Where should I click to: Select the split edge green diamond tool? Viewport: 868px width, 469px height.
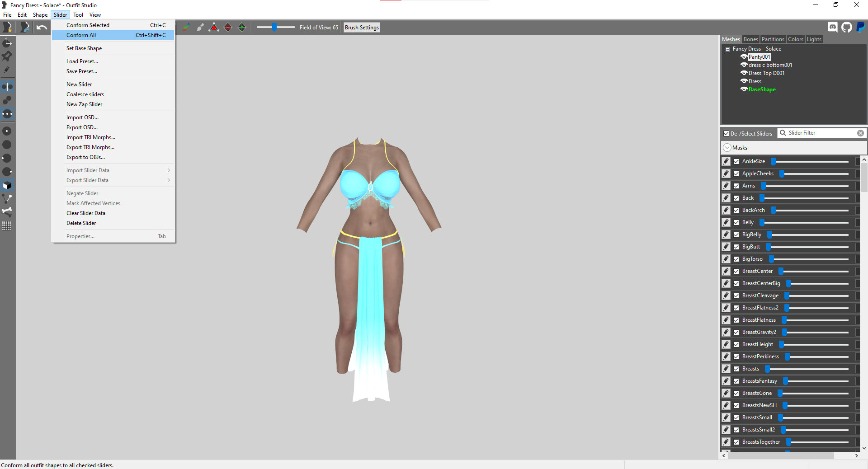tap(242, 28)
